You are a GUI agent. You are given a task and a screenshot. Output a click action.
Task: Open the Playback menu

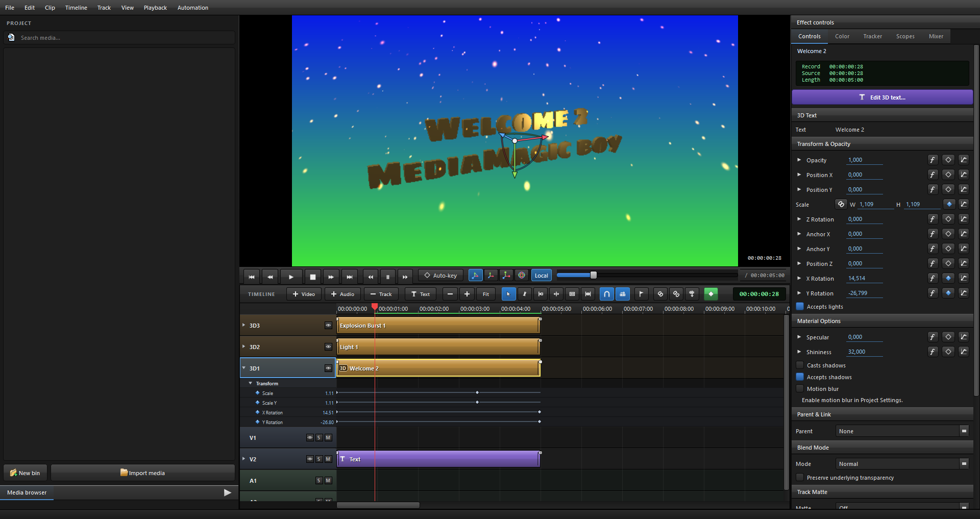tap(155, 8)
